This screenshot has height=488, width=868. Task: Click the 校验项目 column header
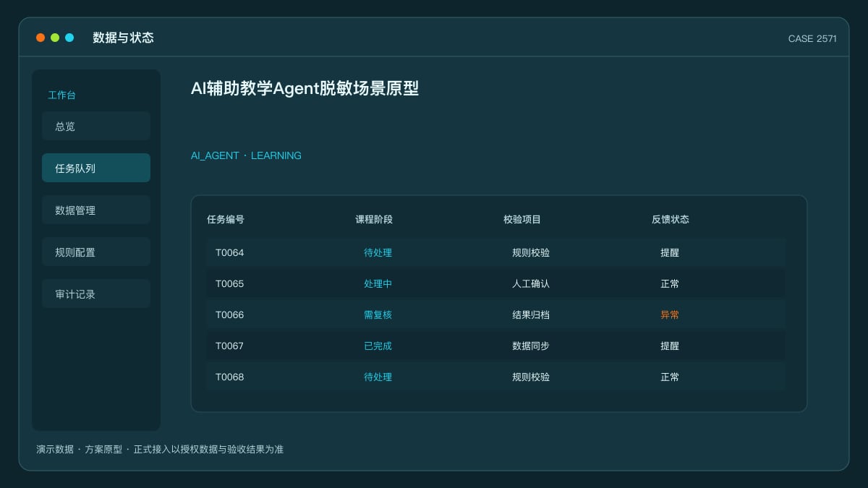(x=522, y=219)
